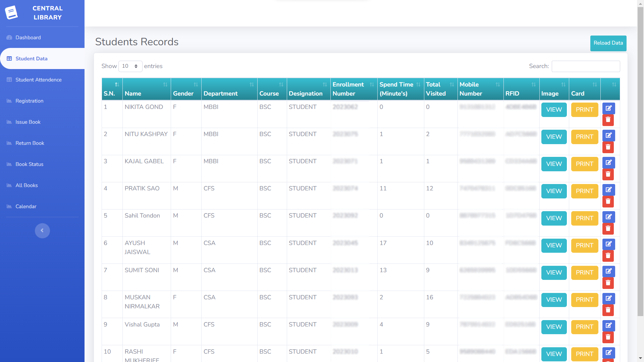Click the scrollbar down arrow
This screenshot has width=644, height=362.
pyautogui.click(x=640, y=358)
